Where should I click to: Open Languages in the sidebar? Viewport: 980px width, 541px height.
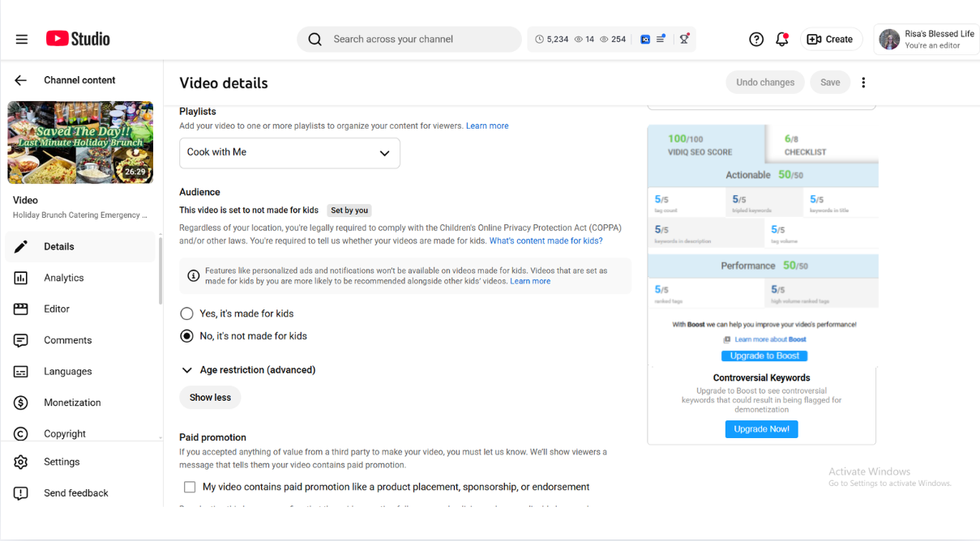[80, 371]
